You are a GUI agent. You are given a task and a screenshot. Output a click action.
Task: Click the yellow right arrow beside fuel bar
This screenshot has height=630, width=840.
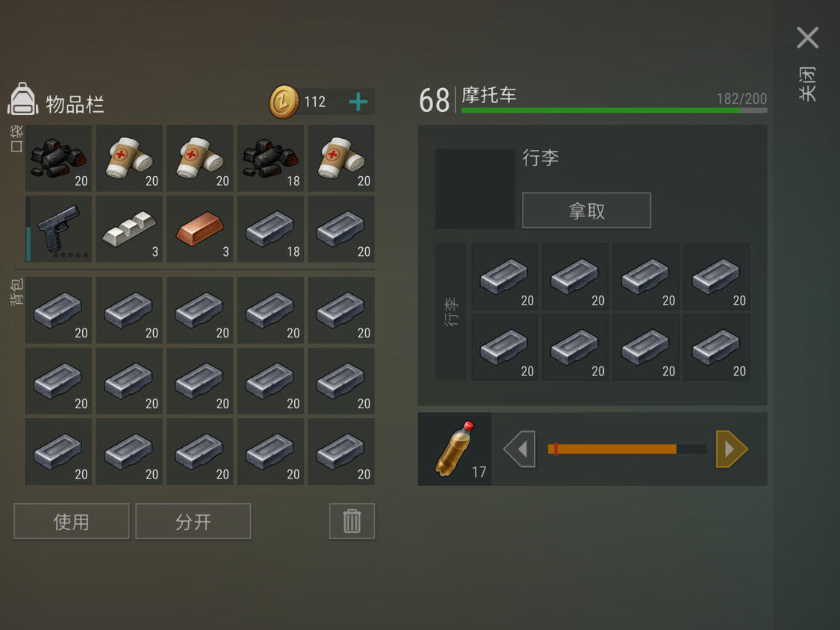731,449
